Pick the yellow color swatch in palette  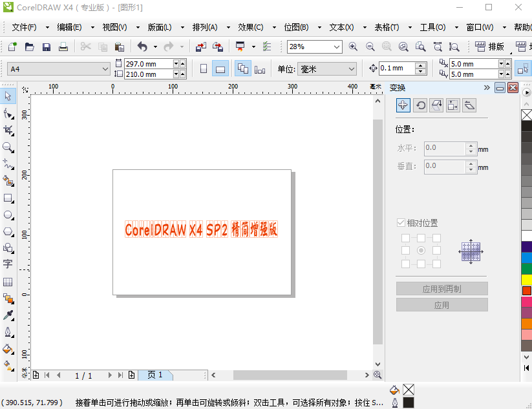click(x=527, y=280)
